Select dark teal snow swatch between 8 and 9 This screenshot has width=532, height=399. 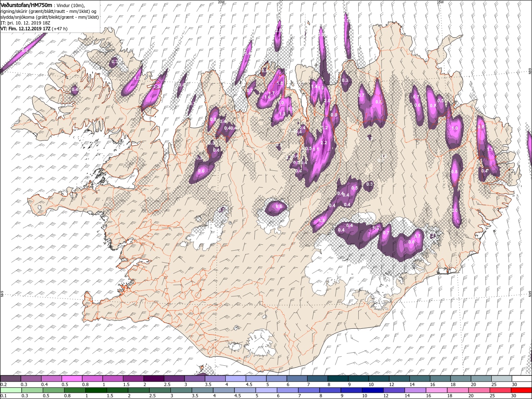tap(337, 379)
